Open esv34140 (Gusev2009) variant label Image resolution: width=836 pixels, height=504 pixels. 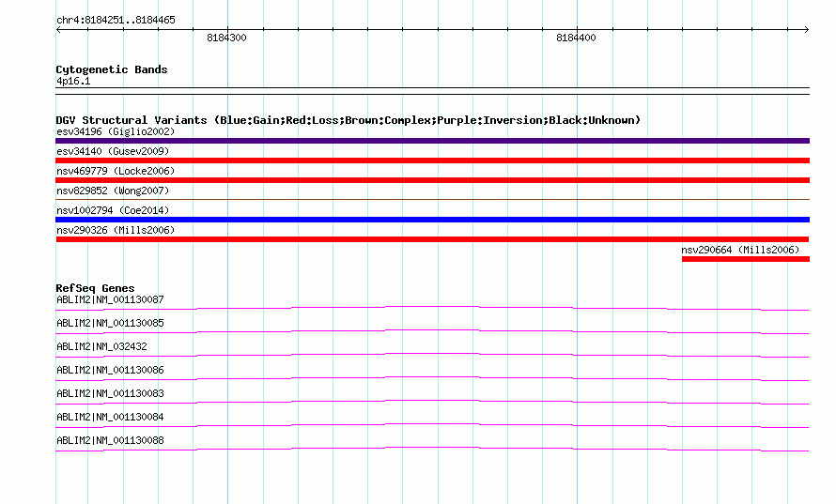pos(113,151)
